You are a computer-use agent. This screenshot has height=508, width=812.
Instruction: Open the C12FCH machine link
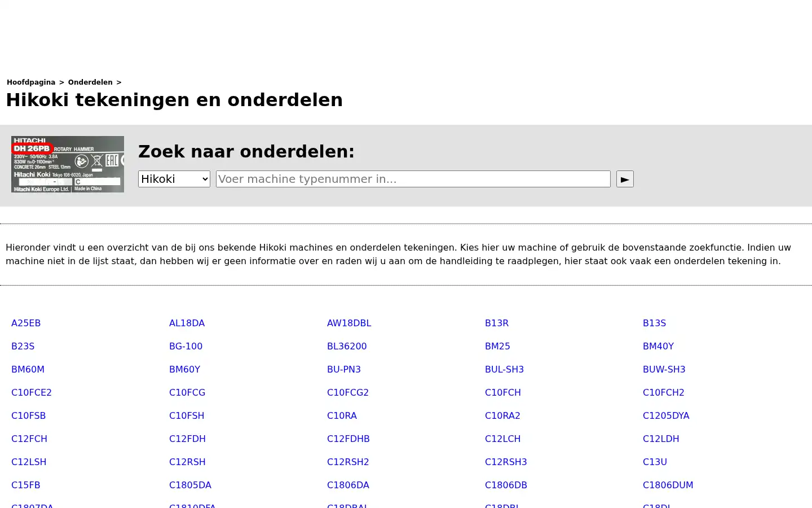[29, 439]
